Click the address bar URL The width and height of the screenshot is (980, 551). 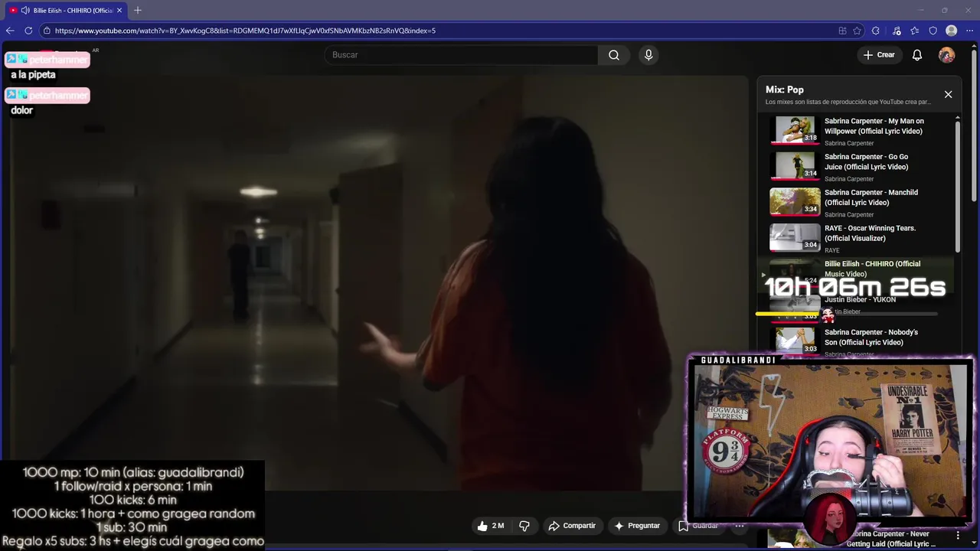pos(245,31)
